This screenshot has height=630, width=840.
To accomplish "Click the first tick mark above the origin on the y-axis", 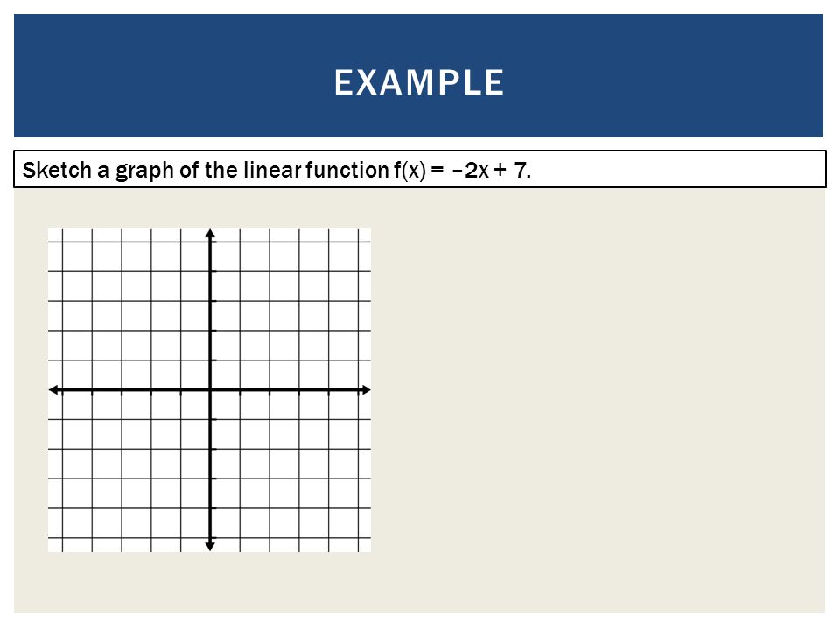I will tap(213, 360).
